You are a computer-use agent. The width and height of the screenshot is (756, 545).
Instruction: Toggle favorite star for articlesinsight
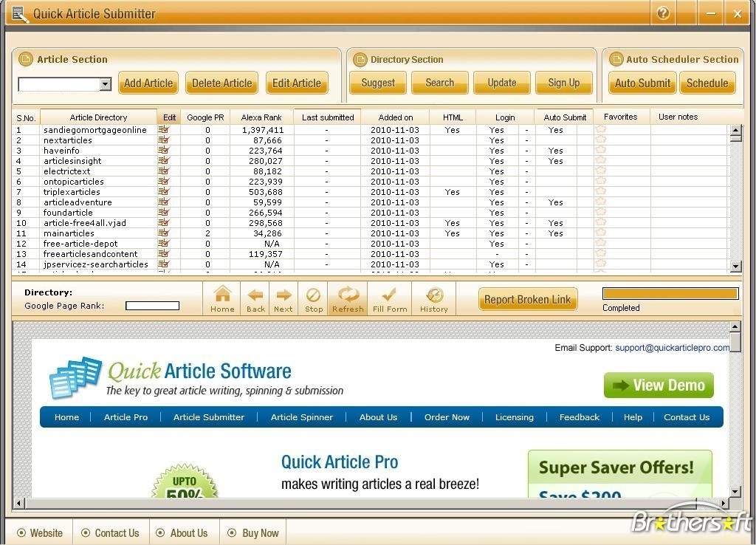(600, 160)
